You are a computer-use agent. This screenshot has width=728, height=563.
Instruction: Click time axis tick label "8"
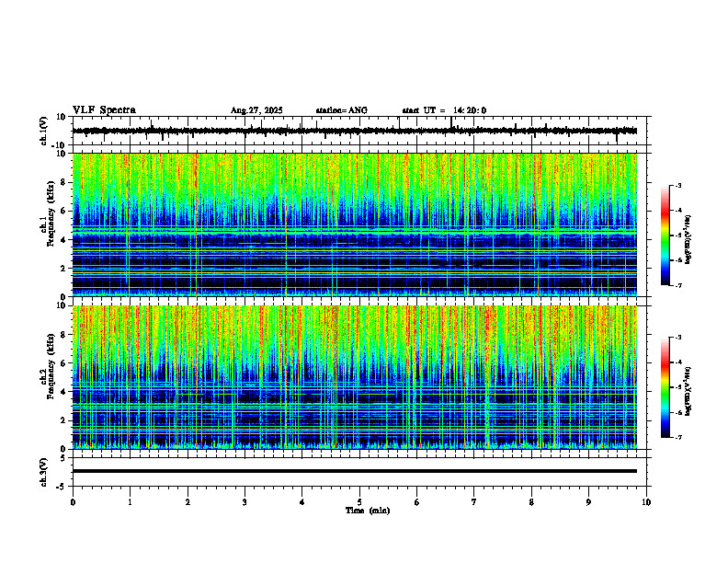(x=531, y=502)
